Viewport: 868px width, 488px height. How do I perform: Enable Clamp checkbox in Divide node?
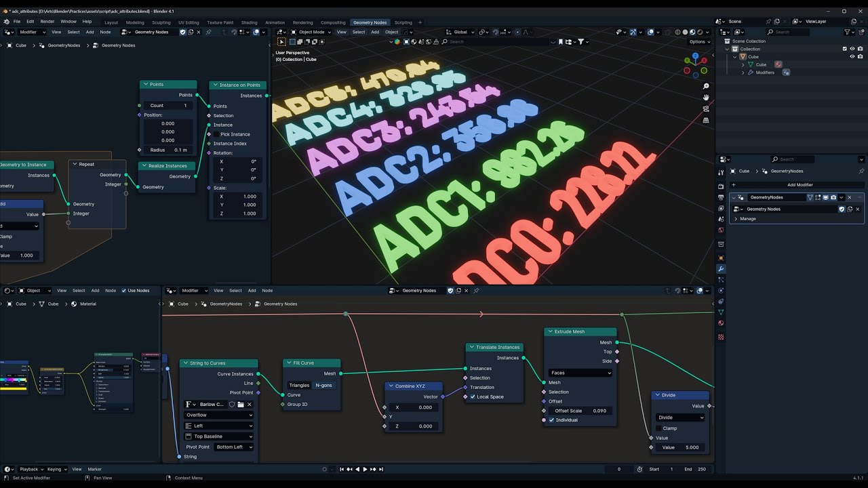click(x=658, y=428)
